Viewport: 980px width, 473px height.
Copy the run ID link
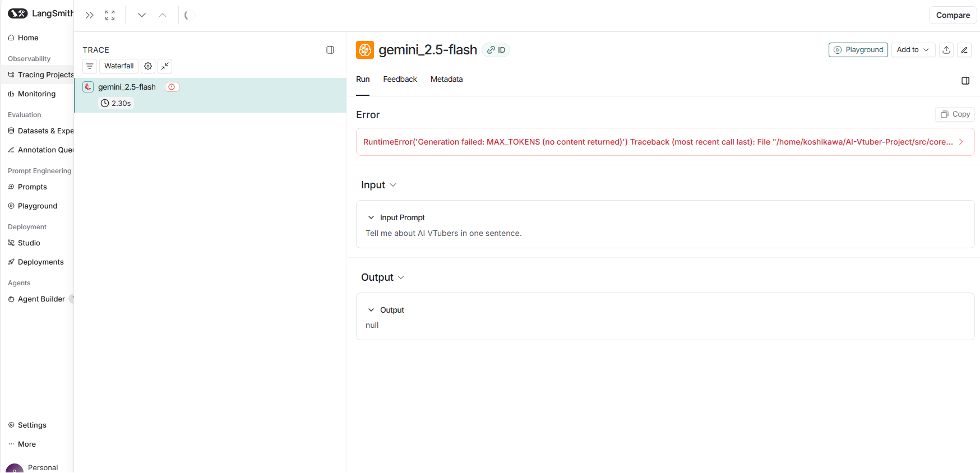pos(496,50)
